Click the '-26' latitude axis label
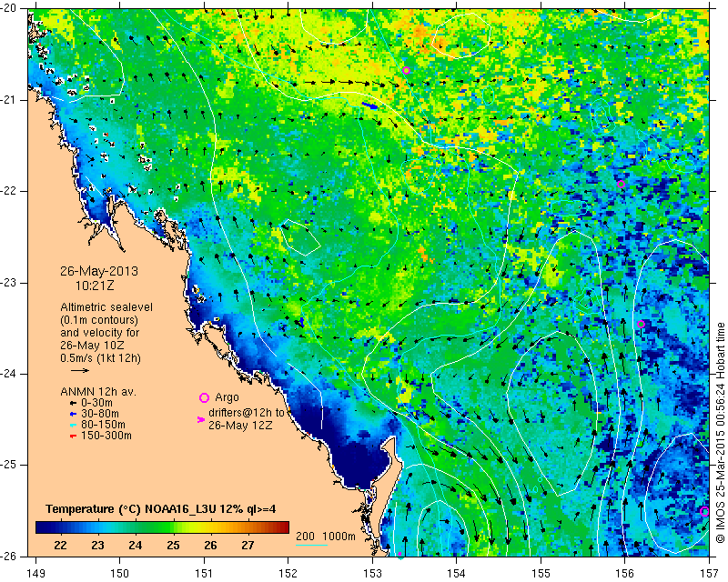The height and width of the screenshot is (582, 728). (10, 557)
